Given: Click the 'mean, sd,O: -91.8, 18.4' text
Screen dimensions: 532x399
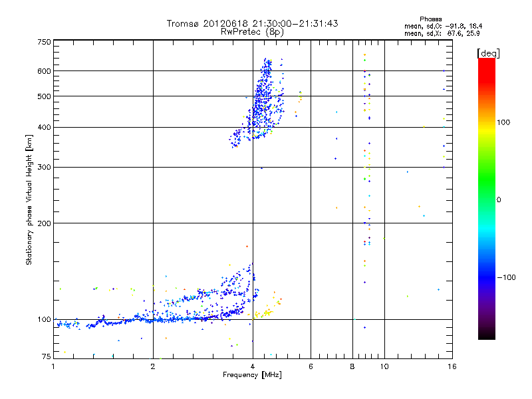Looking at the screenshot, I should click(443, 26).
